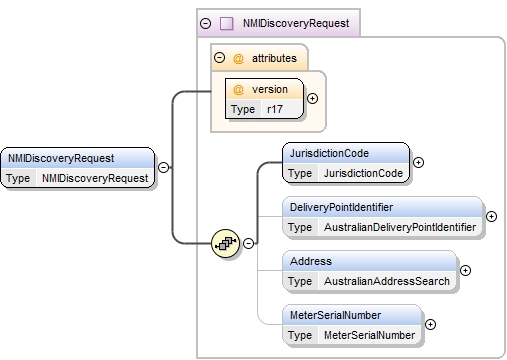Screen dimensions: 507x360
Task: Expand the DeliveryPointIdentifier element
Action: coord(491,216)
